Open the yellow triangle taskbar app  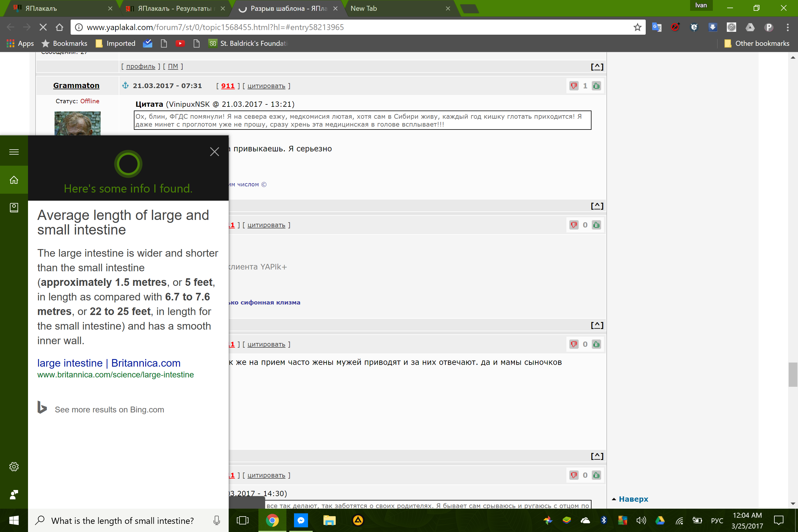358,520
